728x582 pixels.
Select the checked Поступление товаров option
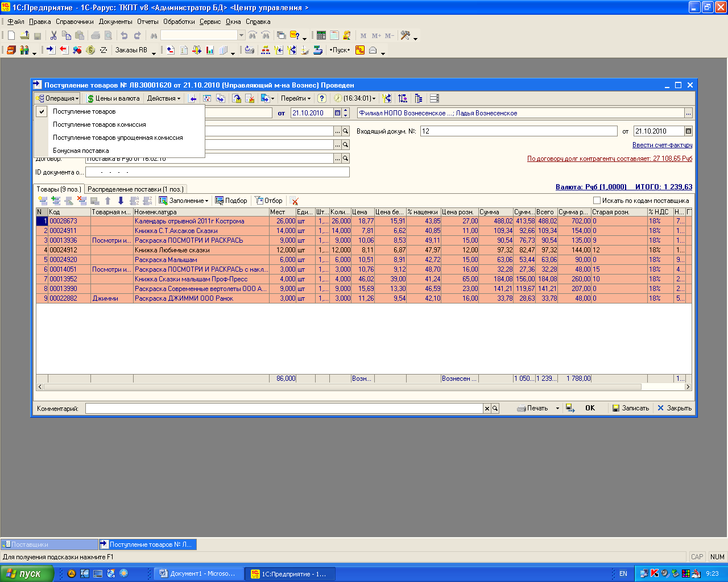pos(119,111)
